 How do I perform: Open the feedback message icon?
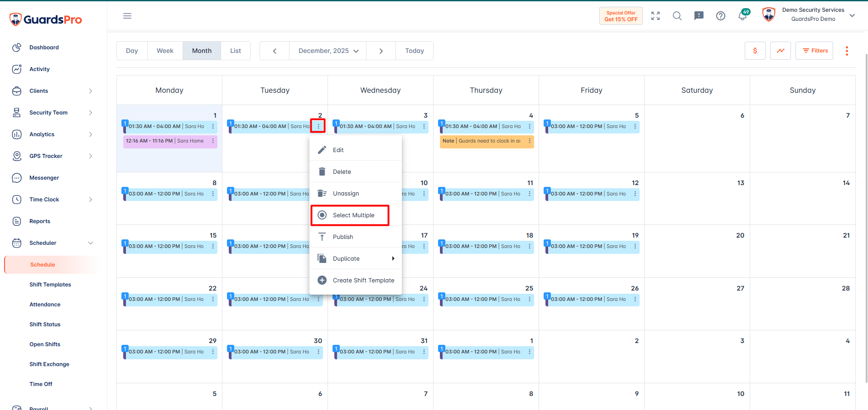point(699,16)
